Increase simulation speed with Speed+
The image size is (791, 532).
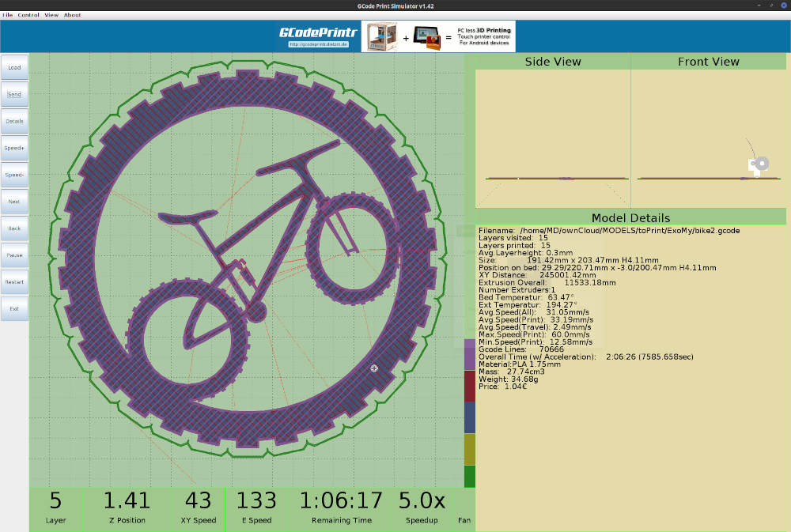click(x=13, y=148)
